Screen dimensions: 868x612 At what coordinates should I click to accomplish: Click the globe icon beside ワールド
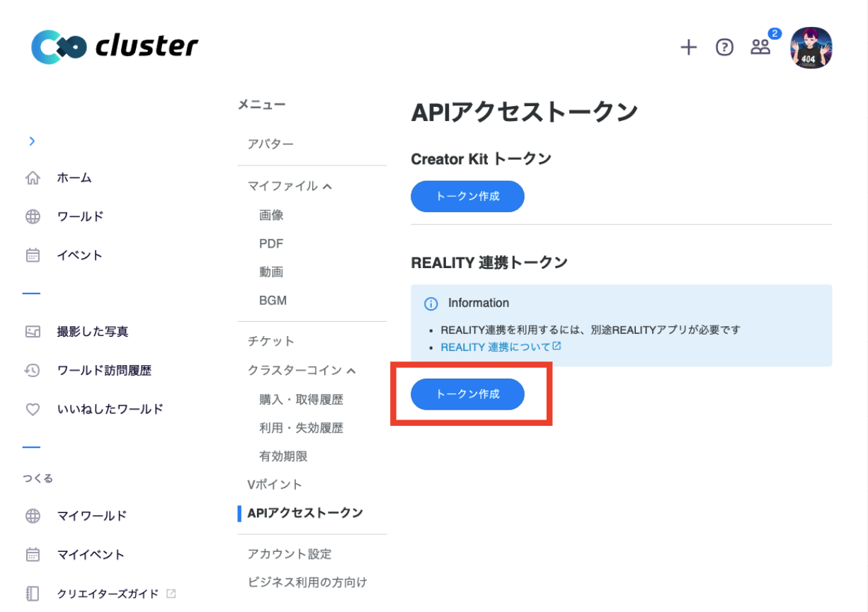coord(33,216)
